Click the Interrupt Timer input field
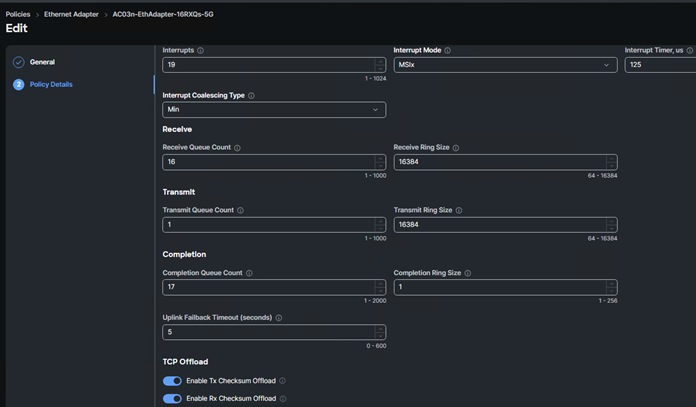The width and height of the screenshot is (696, 407). pos(660,65)
